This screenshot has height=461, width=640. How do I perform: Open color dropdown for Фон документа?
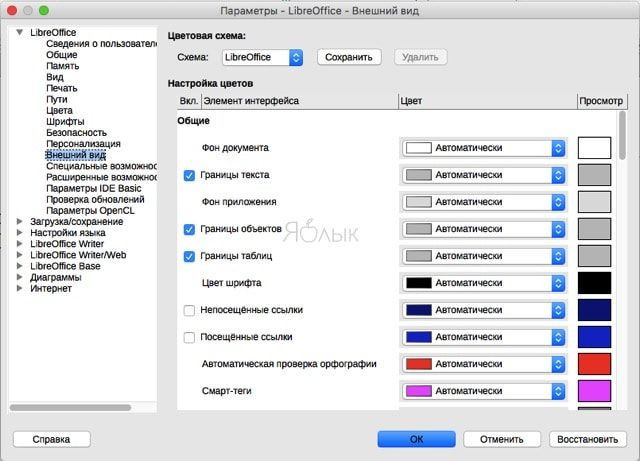484,148
